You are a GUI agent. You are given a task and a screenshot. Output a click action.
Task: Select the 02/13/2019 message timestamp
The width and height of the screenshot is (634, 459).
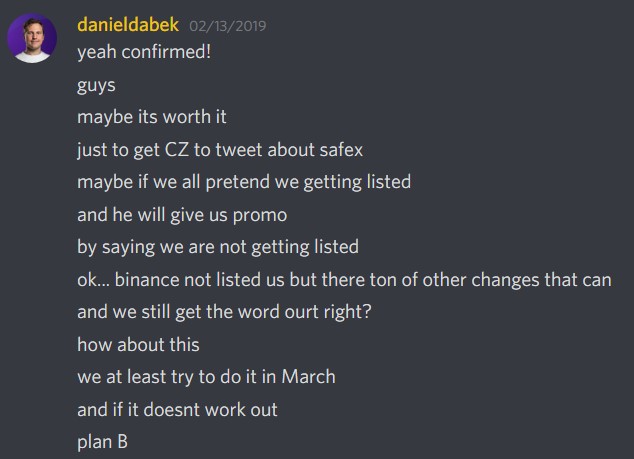click(228, 26)
